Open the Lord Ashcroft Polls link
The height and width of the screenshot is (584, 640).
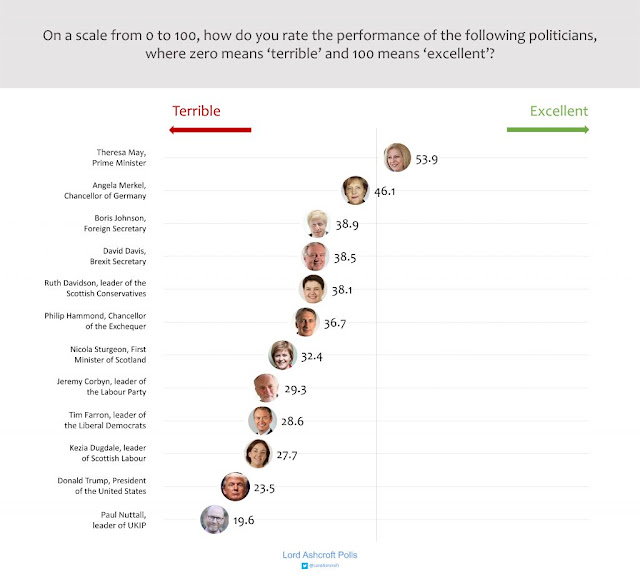[x=320, y=553]
